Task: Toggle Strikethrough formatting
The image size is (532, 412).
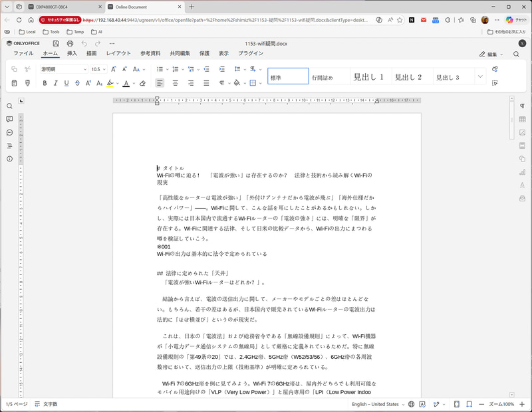Action: click(x=77, y=83)
